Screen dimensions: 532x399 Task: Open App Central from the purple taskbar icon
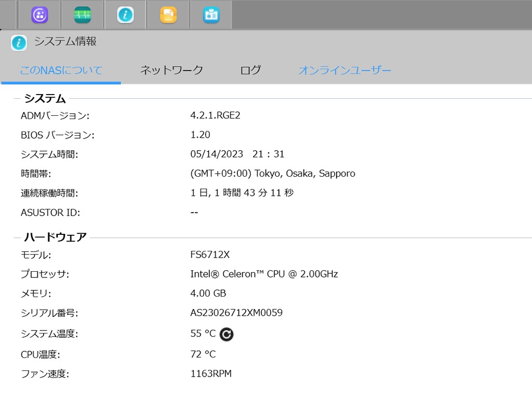click(40, 15)
